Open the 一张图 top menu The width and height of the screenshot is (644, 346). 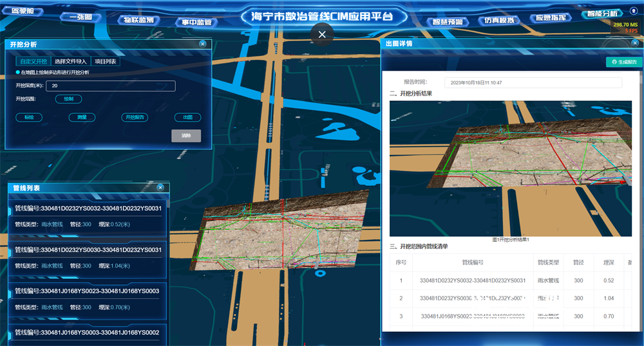[80, 17]
